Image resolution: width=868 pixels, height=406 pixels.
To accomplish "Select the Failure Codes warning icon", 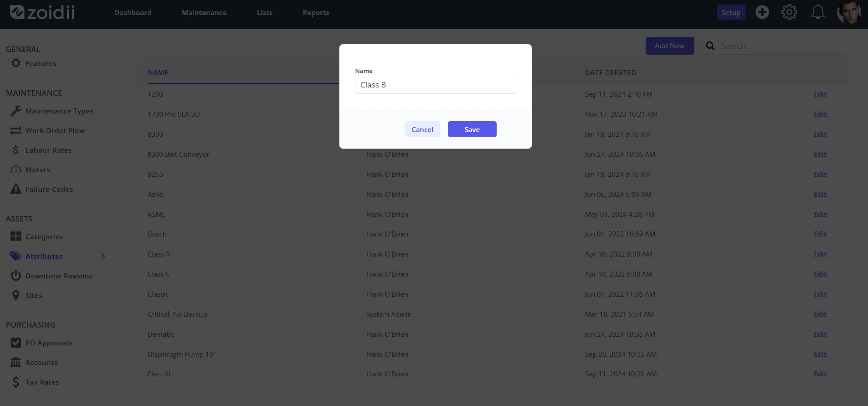I will point(16,189).
